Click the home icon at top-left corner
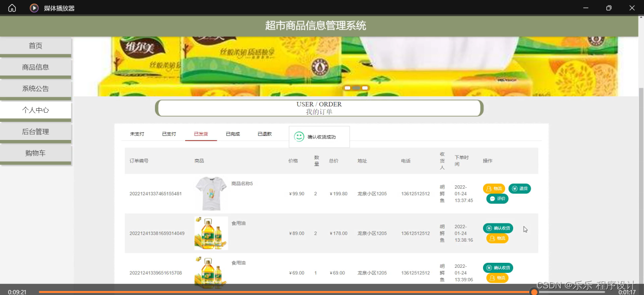644x295 pixels. pyautogui.click(x=11, y=8)
